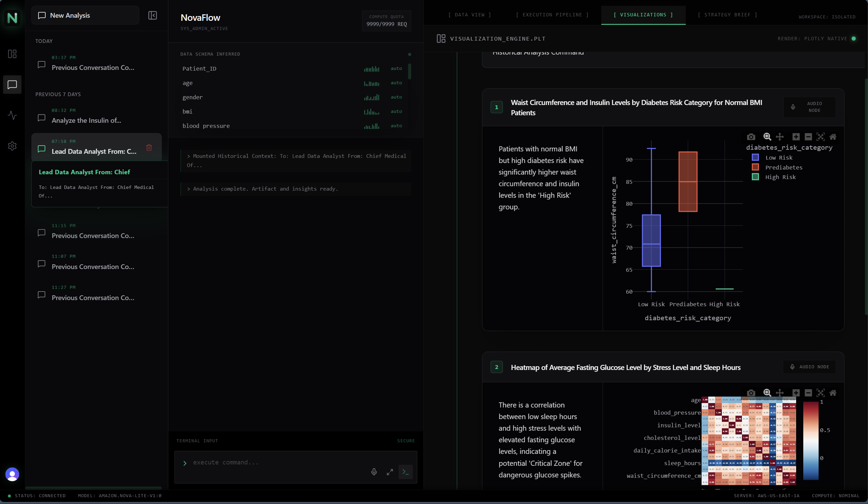Reset axes with home icon on heatmap
Image resolution: width=868 pixels, height=504 pixels.
pos(833,392)
